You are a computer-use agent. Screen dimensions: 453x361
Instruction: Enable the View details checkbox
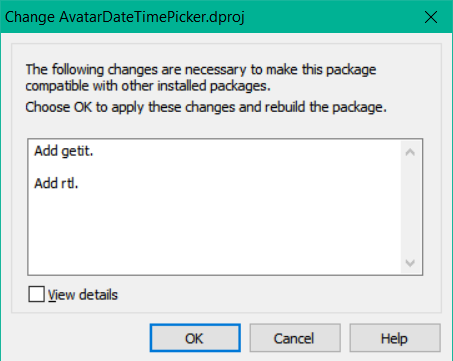tap(36, 294)
